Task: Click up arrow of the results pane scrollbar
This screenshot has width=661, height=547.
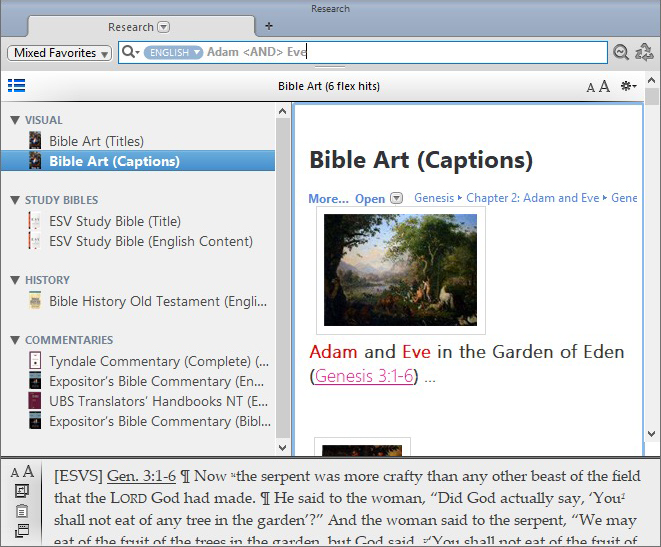Action: coord(651,80)
